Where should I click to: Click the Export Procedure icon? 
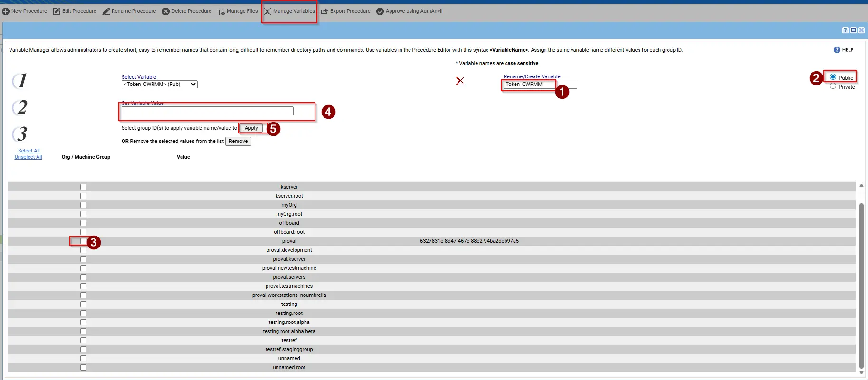pos(324,11)
